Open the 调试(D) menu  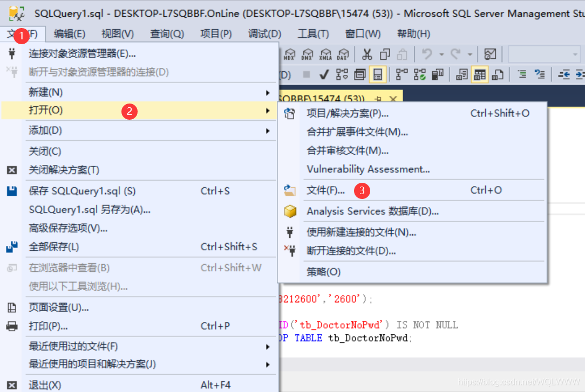264,34
